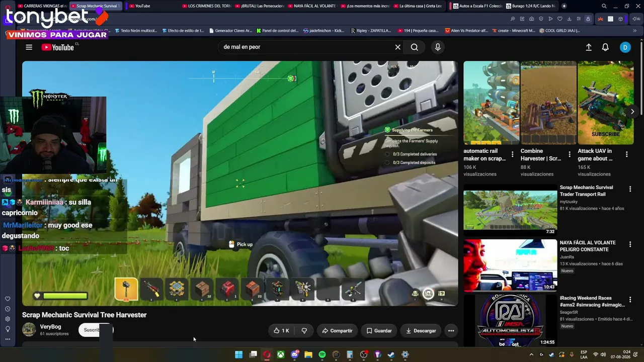Open NAYA FÁCIL AL VOLANTE video thumbnail
Image resolution: width=644 pixels, height=362 pixels.
[510, 265]
